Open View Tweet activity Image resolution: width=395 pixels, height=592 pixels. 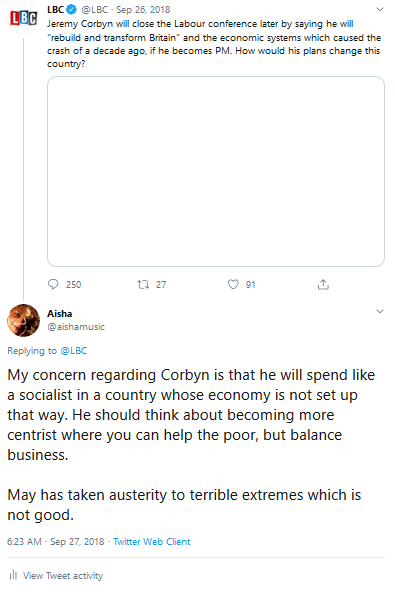63,575
